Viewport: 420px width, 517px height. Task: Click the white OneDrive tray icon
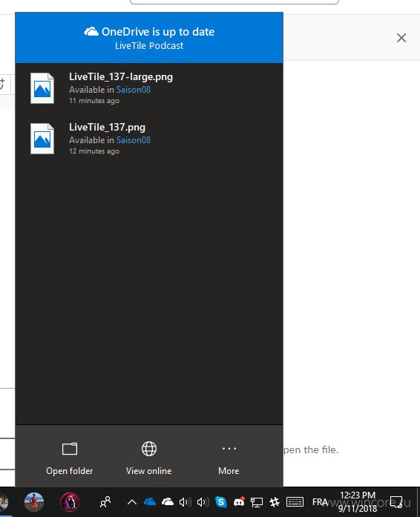click(x=168, y=502)
